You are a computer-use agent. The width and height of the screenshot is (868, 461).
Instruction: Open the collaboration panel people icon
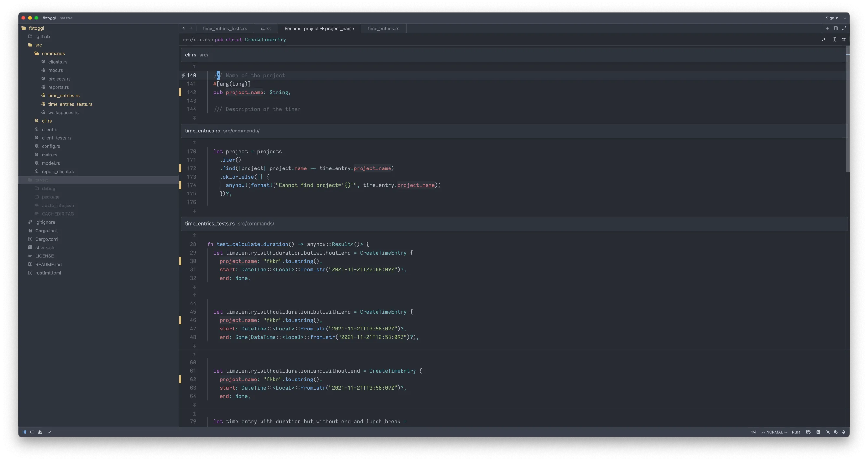tap(40, 432)
